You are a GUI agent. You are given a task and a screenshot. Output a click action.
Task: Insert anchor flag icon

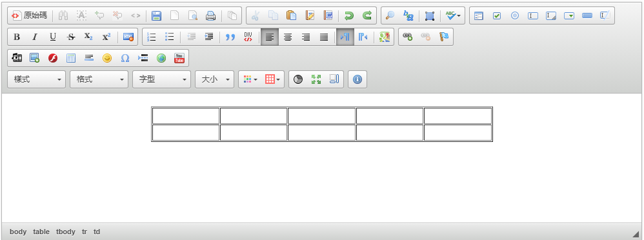click(x=443, y=37)
